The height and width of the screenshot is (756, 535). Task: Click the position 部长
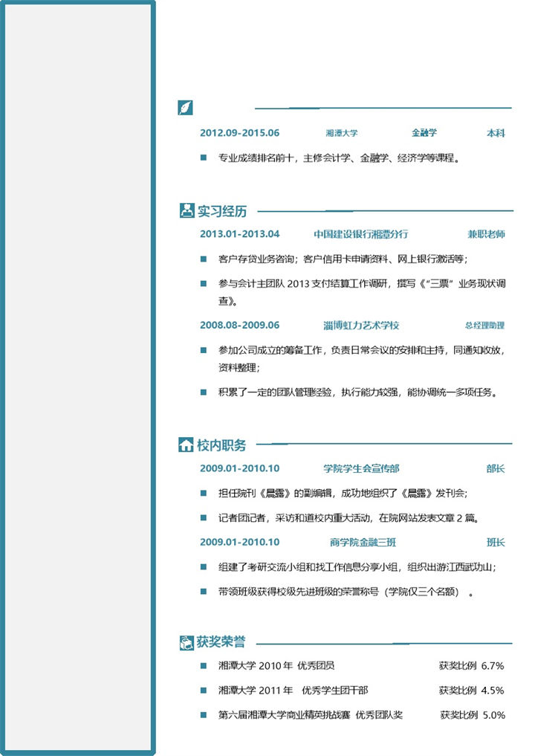[x=496, y=468]
